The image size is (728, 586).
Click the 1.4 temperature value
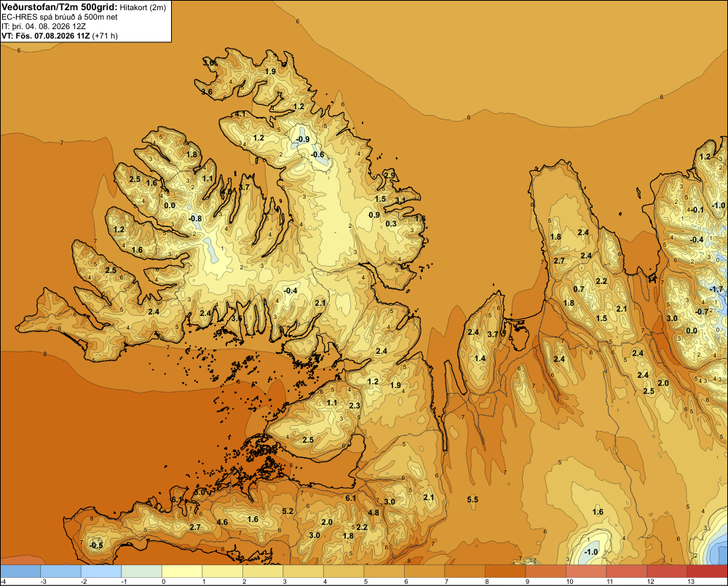[480, 358]
